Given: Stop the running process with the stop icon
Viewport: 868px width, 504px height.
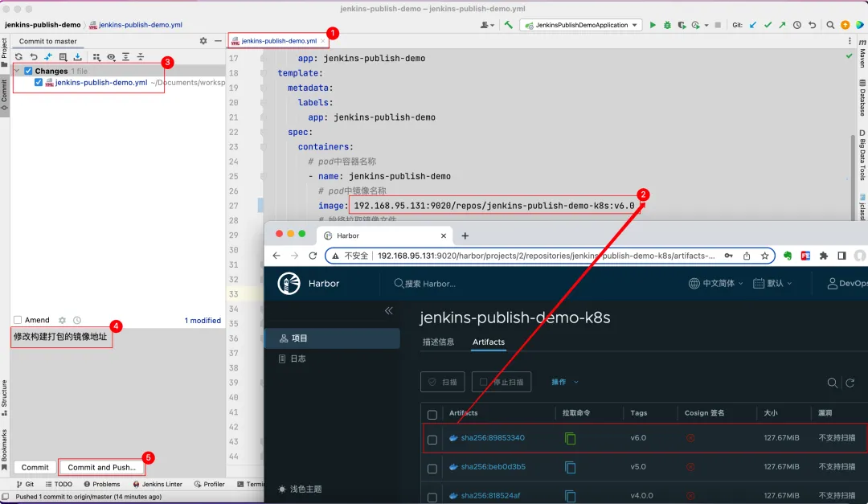Looking at the screenshot, I should pyautogui.click(x=718, y=25).
